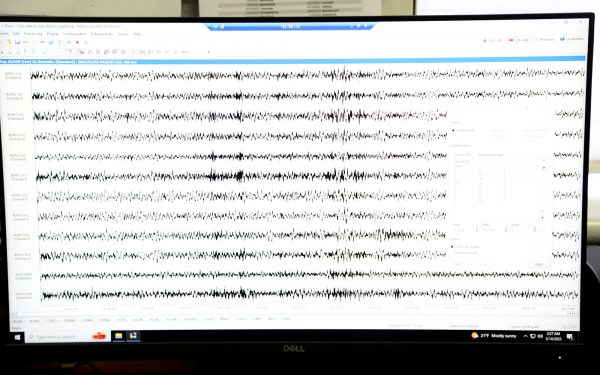600x375 pixels.
Task: Click the blue floppy Save icon in toolbar
Action: click(17, 42)
